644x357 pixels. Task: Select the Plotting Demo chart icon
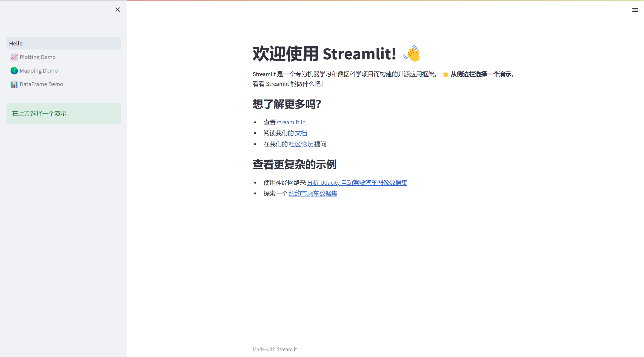[14, 57]
